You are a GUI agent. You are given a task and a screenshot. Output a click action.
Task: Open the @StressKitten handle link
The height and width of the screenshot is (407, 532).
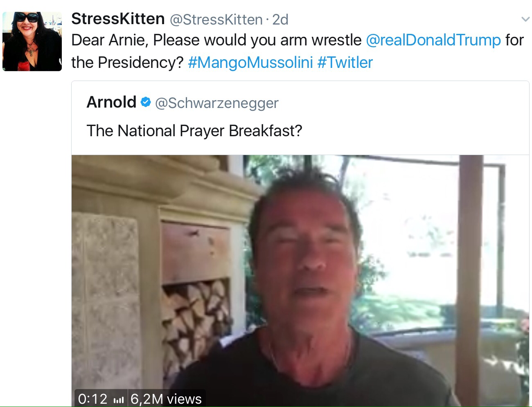[216, 19]
